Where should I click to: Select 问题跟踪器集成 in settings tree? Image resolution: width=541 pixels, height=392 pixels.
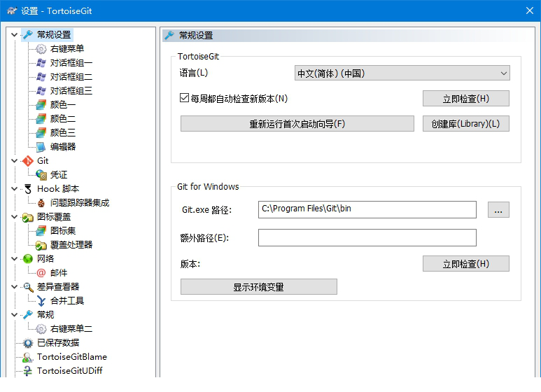(x=80, y=203)
